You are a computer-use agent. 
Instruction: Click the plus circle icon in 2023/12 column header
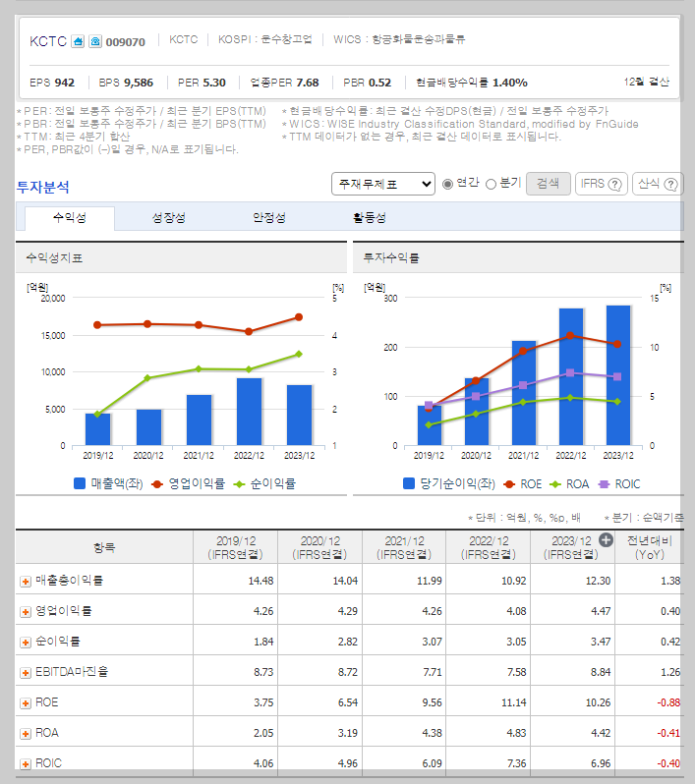pos(606,540)
